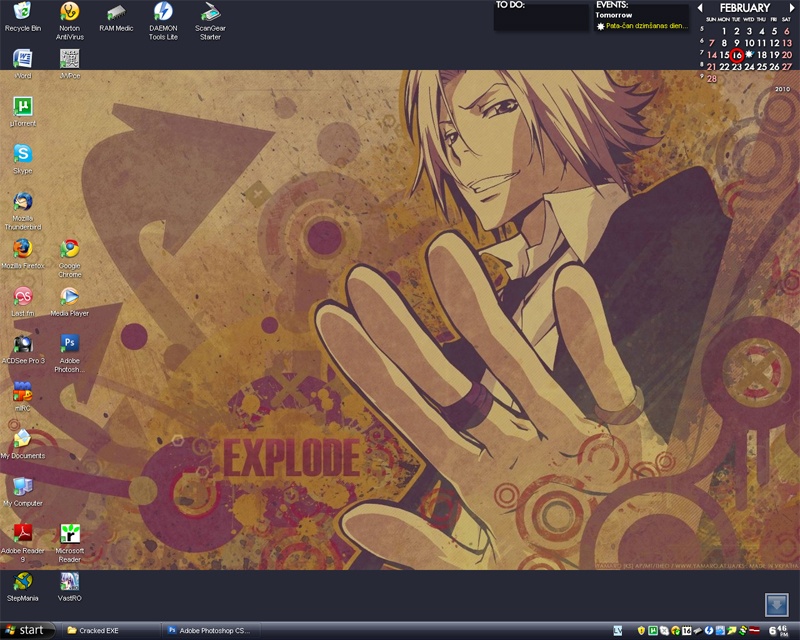Select the JWPce desktop icon

pyautogui.click(x=70, y=64)
